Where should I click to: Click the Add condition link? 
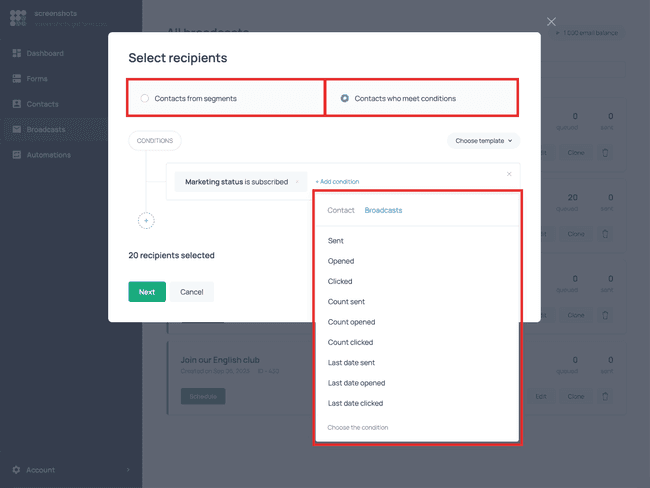337,182
